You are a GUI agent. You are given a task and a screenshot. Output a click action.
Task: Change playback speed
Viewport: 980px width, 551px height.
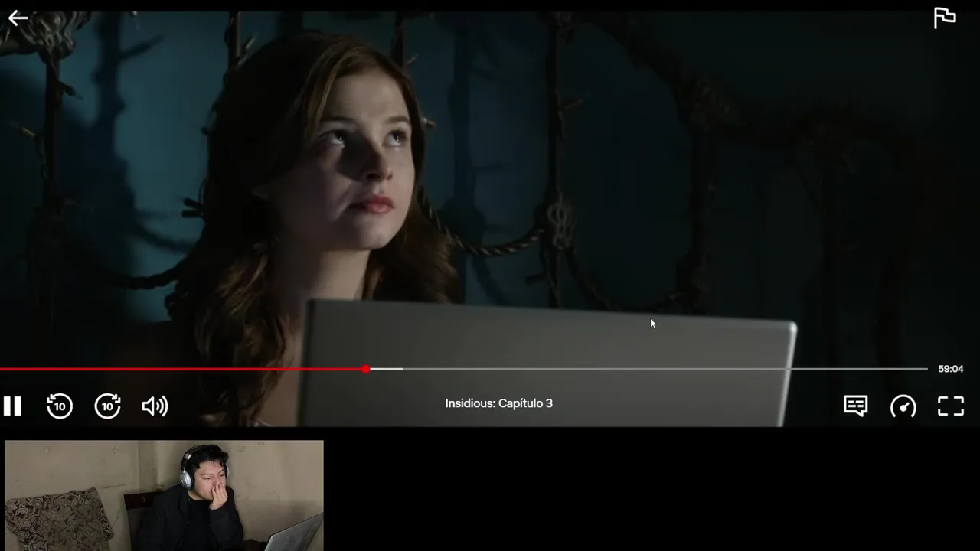pos(903,406)
